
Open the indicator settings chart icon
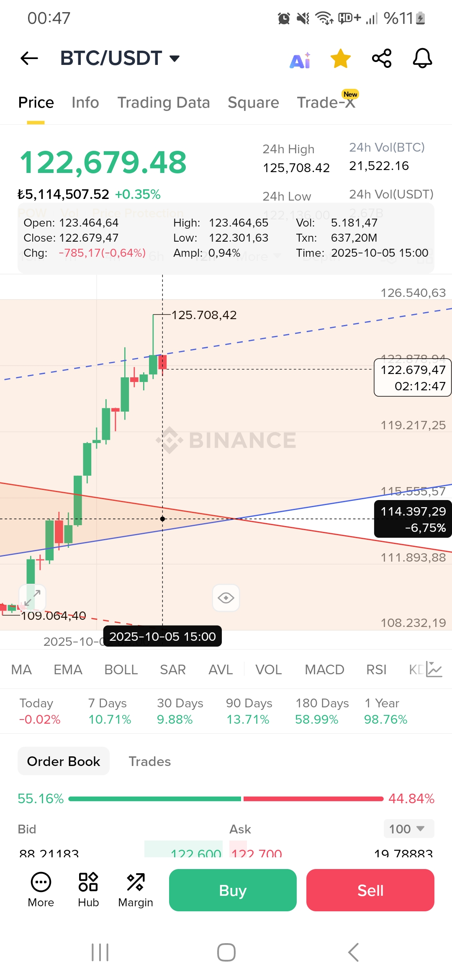coord(434,669)
